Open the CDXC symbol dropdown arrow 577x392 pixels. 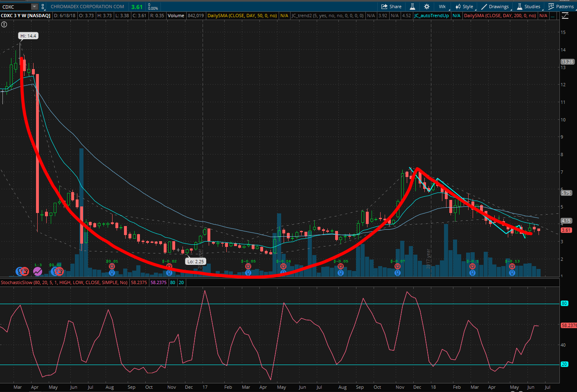[34, 7]
